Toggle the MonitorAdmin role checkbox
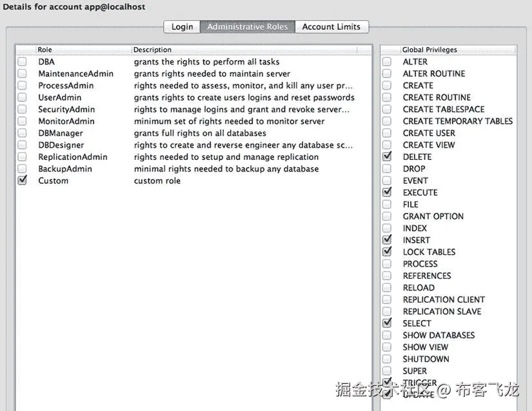 22,121
